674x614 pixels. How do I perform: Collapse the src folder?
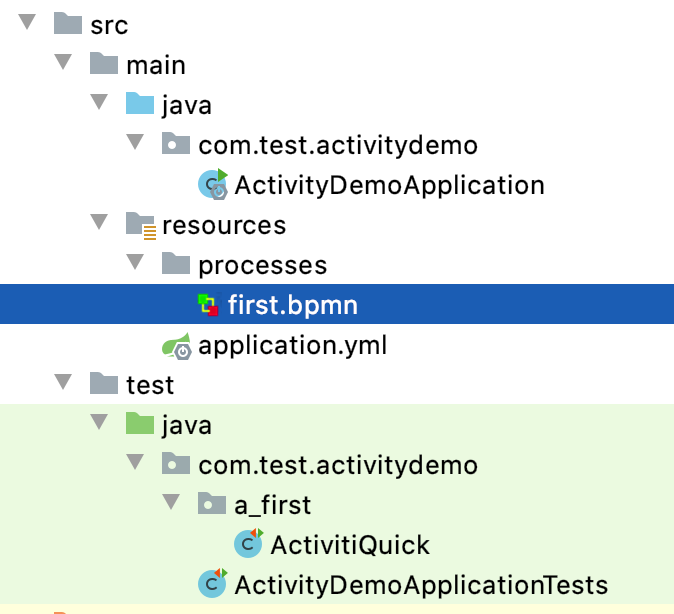[x=29, y=24]
